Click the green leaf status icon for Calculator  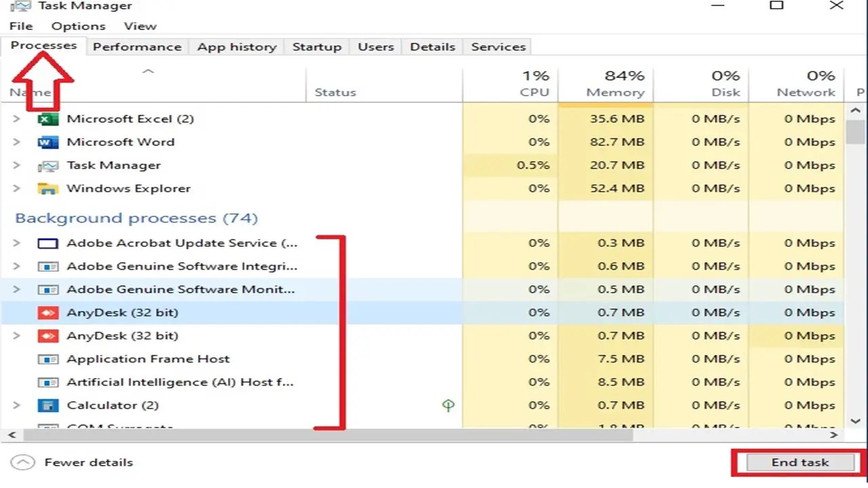pyautogui.click(x=448, y=405)
